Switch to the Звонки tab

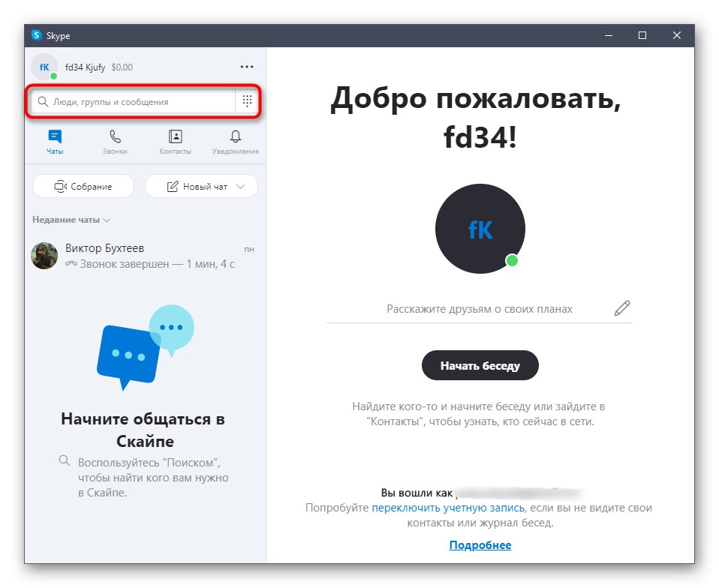[x=115, y=142]
